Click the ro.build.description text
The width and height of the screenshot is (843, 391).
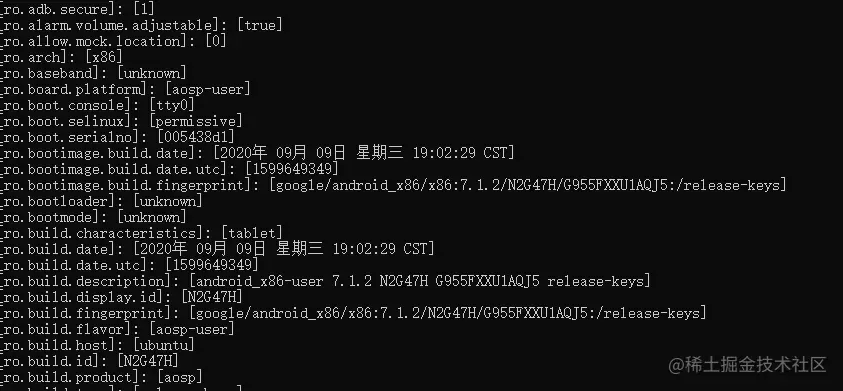pyautogui.click(x=420, y=281)
